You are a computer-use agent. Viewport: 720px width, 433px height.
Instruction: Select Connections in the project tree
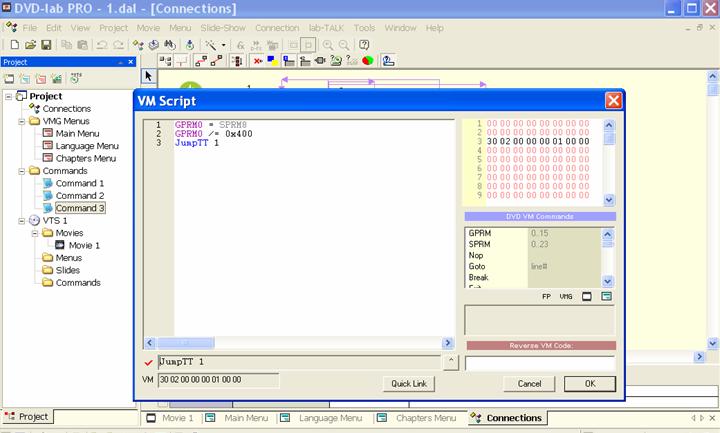click(x=67, y=109)
